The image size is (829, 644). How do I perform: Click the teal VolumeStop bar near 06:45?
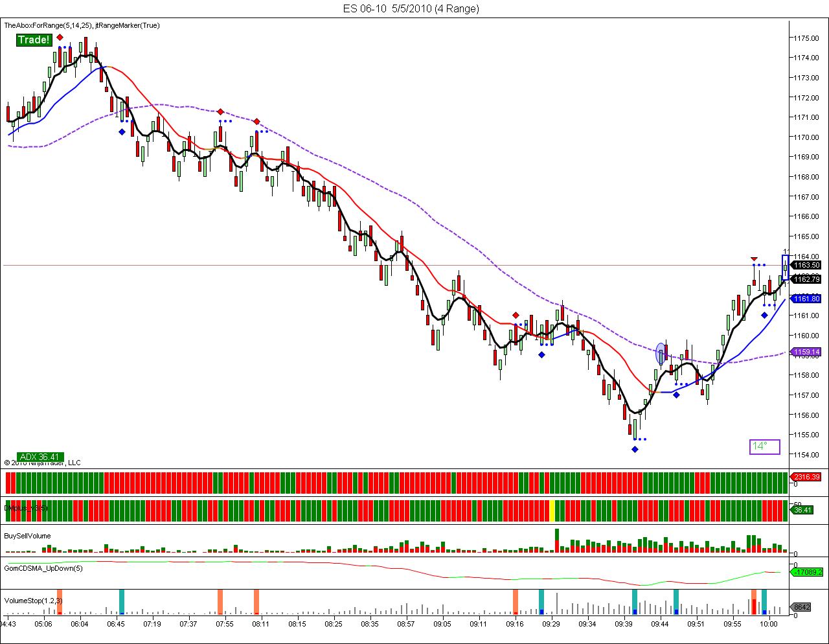122,601
